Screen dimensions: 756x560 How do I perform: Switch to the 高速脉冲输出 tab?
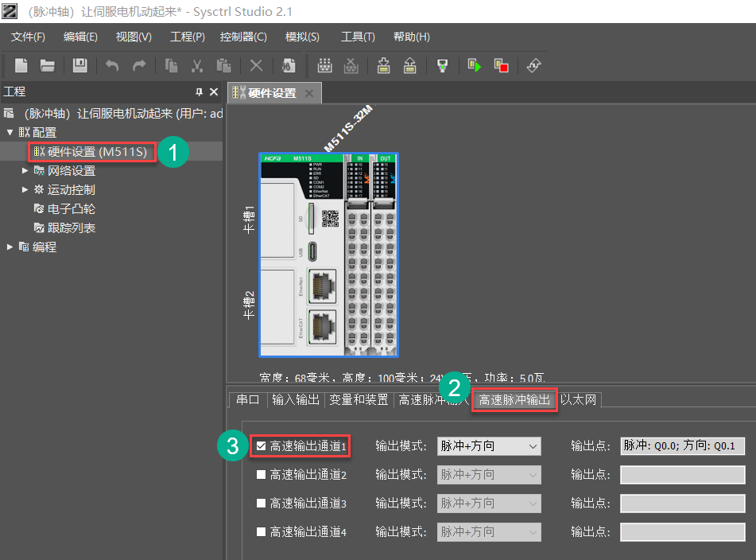[514, 400]
